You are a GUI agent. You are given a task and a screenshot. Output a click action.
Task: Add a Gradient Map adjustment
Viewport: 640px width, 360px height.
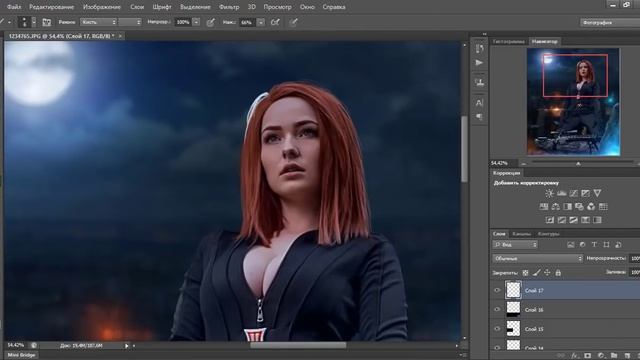[597, 220]
